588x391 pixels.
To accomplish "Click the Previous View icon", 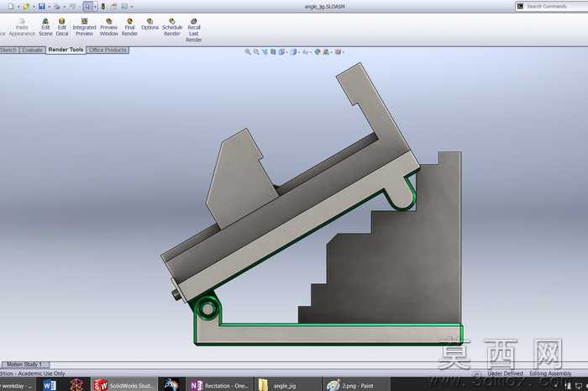I will point(265,52).
